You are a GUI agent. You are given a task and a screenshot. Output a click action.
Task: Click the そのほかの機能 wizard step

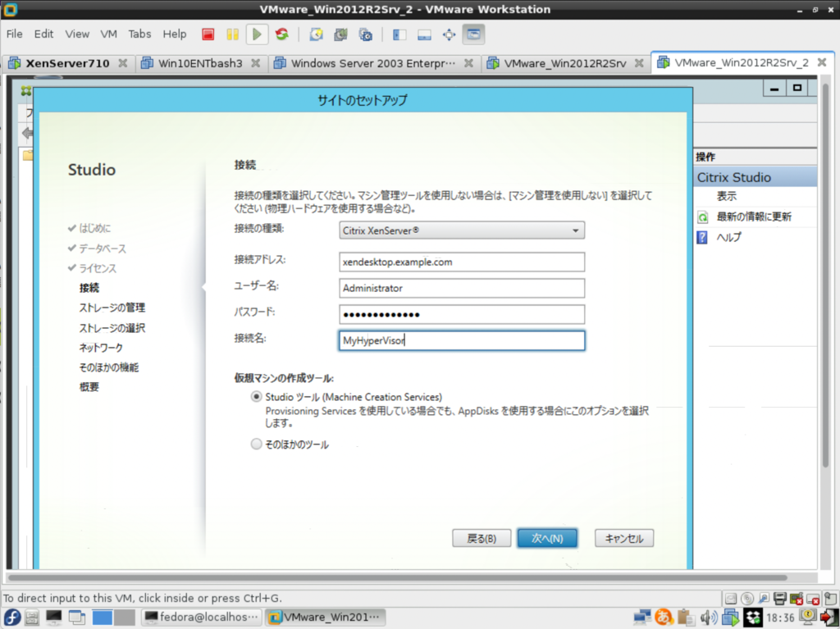pos(109,367)
